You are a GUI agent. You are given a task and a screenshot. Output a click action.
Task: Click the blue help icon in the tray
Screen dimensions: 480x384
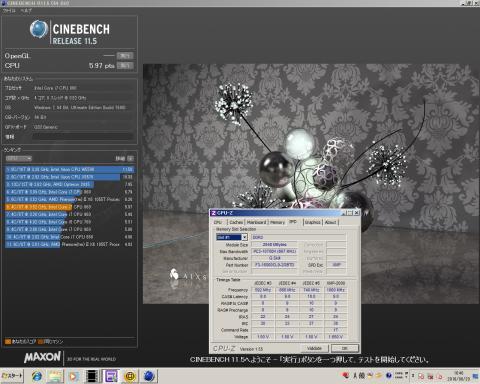(389, 376)
